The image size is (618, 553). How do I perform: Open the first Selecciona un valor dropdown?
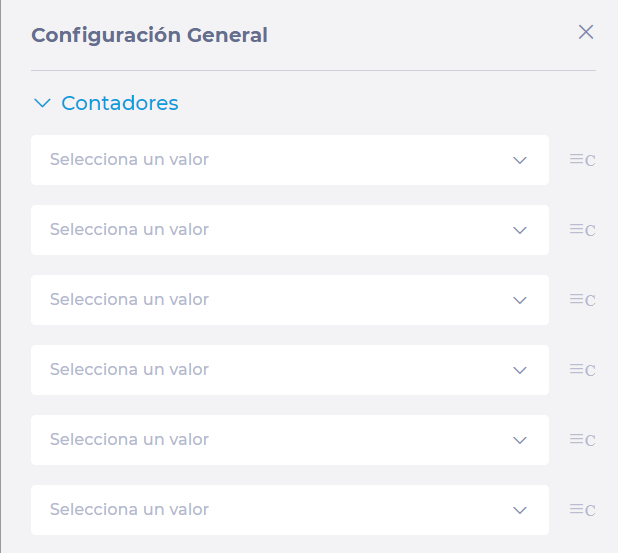point(290,160)
